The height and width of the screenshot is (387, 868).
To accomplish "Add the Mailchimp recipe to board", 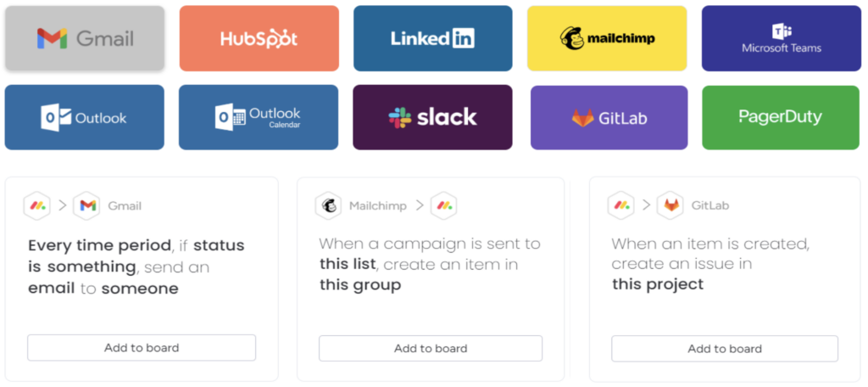I will 431,348.
